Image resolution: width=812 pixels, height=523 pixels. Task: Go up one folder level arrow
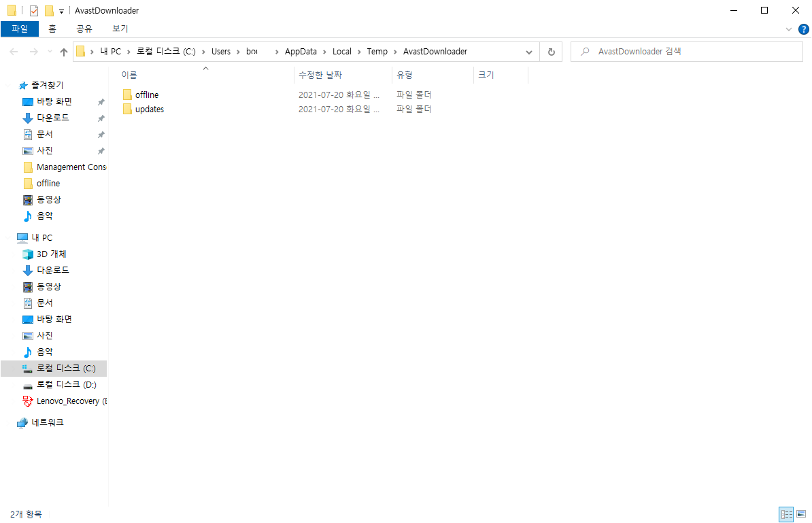(64, 52)
